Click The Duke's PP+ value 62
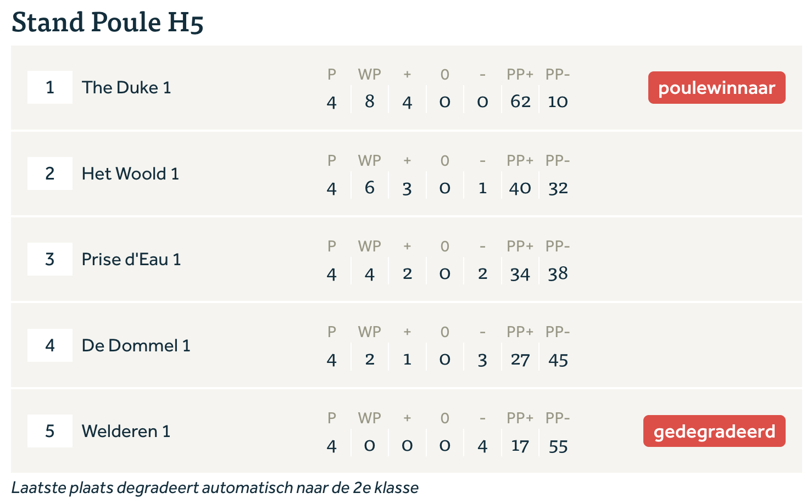This screenshot has height=504, width=812. pos(520,102)
